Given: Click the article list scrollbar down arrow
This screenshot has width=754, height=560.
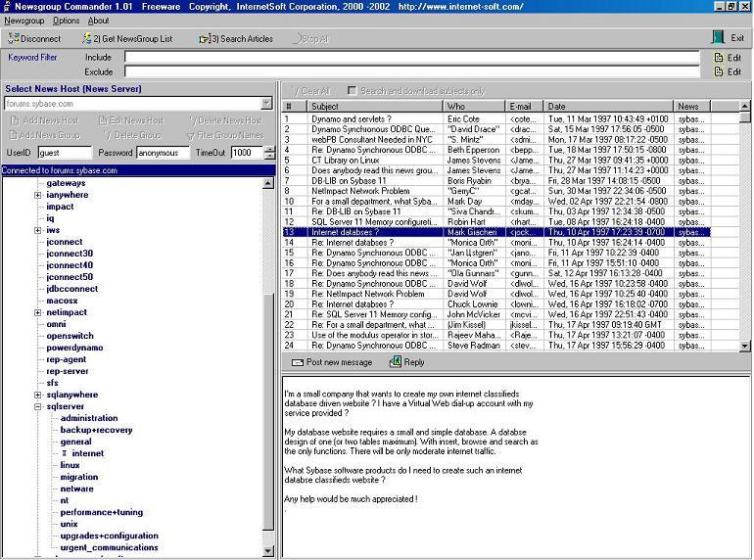Looking at the screenshot, I should tap(745, 346).
